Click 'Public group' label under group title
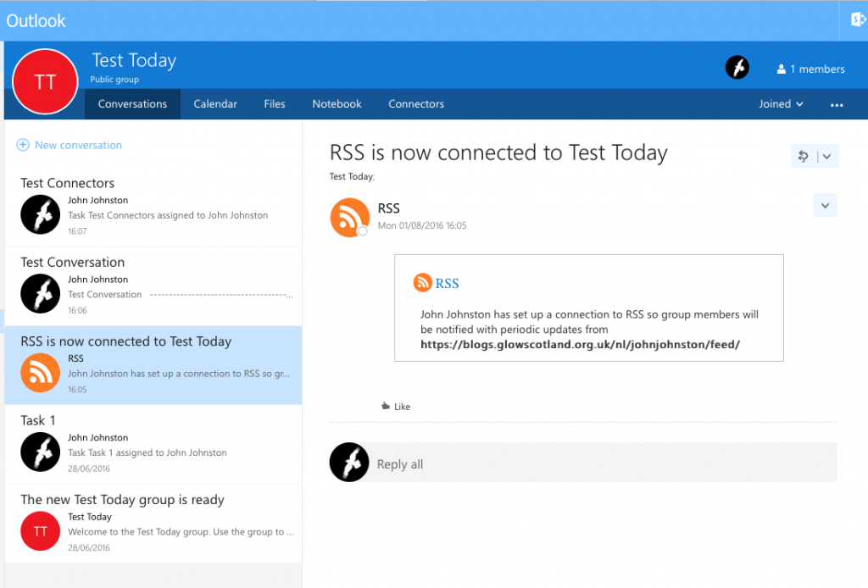This screenshot has width=868, height=588. pos(114,79)
